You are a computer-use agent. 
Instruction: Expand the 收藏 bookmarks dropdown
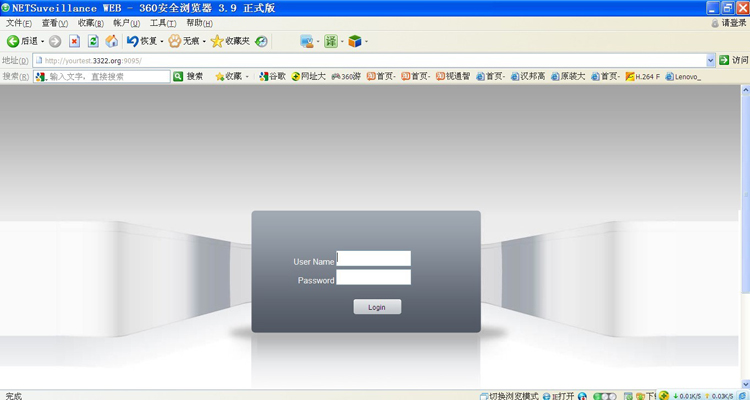246,76
